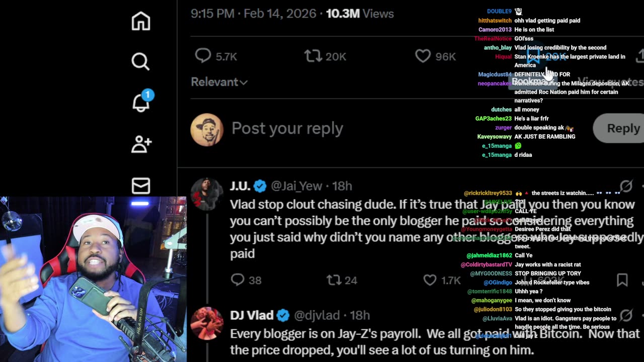Open the Grok icon on DJ Vlad's reply
Screen dimensions: 644x362
(x=626, y=315)
